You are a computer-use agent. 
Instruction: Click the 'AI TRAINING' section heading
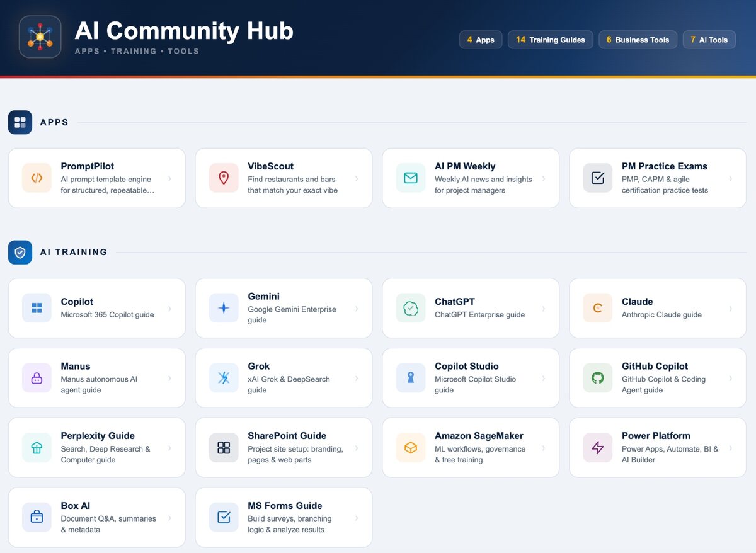(74, 252)
